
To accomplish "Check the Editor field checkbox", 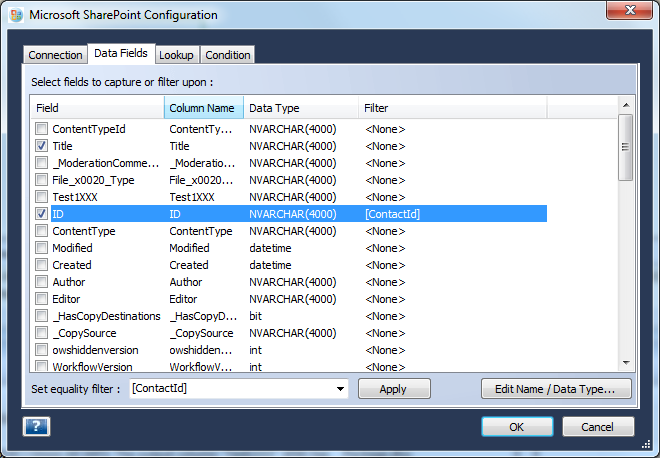I will click(41, 299).
